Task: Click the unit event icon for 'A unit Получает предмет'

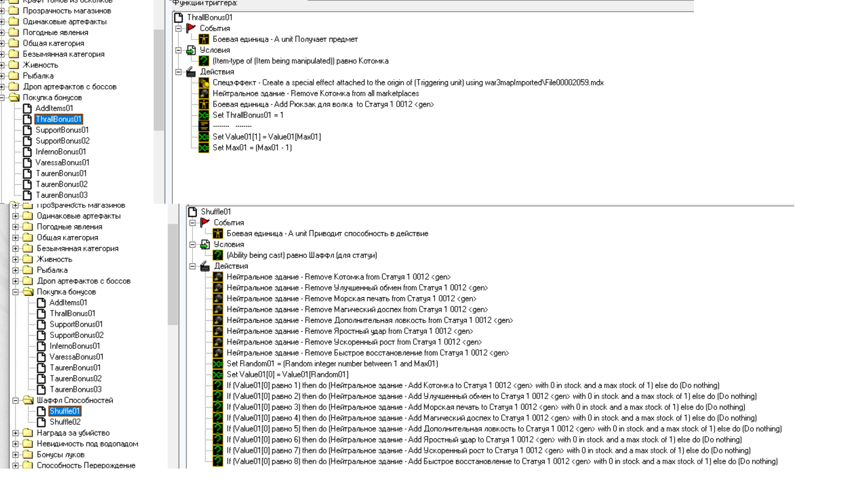Action: [x=204, y=39]
